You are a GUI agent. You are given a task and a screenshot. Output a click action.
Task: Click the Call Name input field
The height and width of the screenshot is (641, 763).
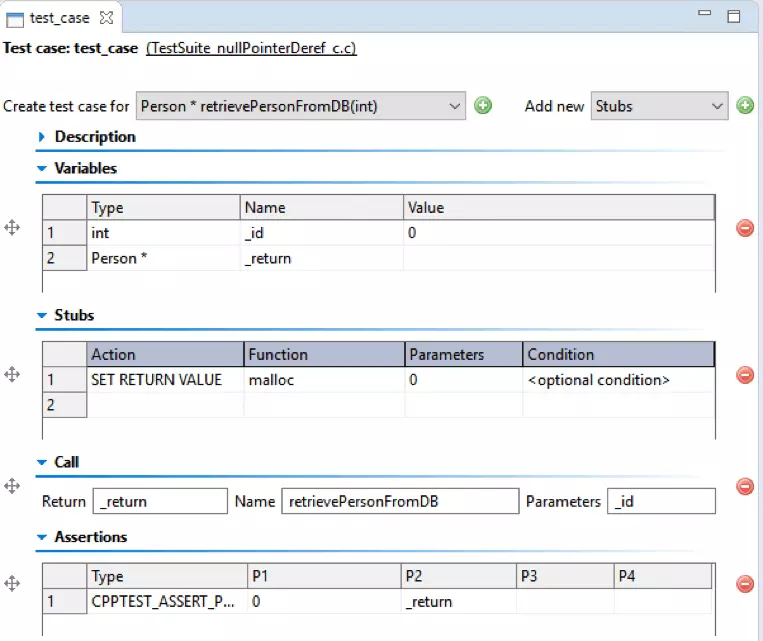(399, 501)
